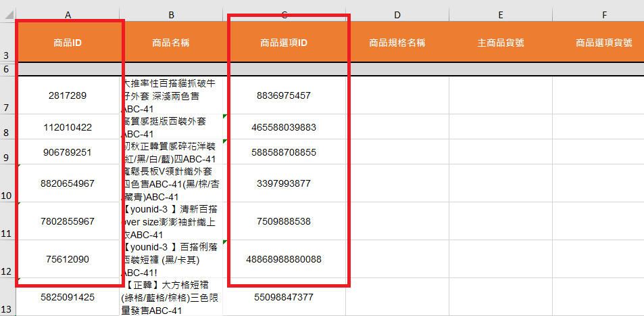Select row 7 header number
This screenshot has height=316, width=644.
[7, 108]
